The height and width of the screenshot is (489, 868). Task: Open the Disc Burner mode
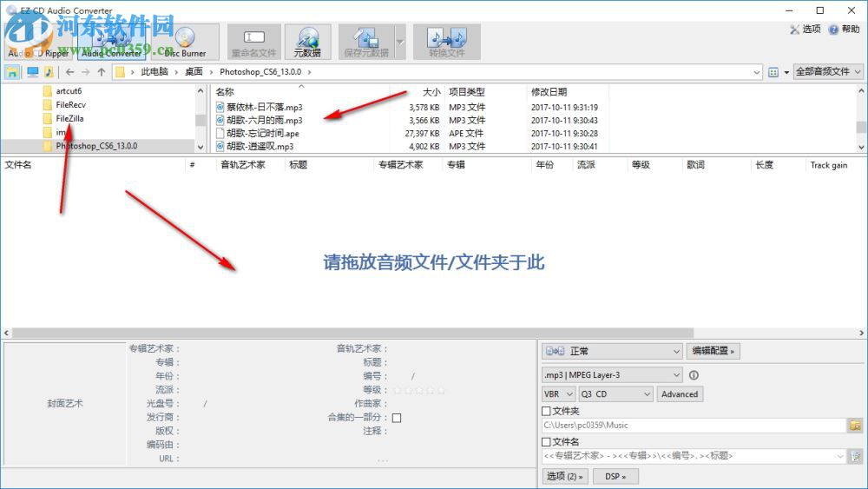tap(185, 42)
